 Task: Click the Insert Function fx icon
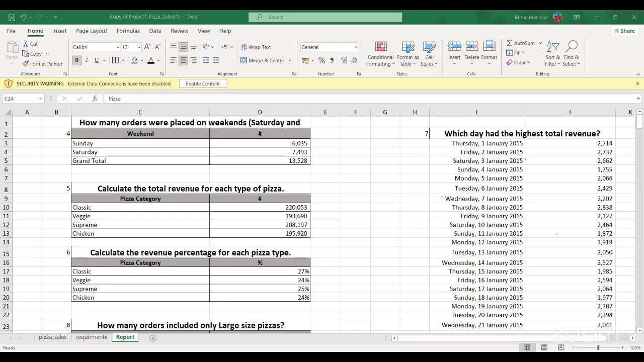pos(95,99)
